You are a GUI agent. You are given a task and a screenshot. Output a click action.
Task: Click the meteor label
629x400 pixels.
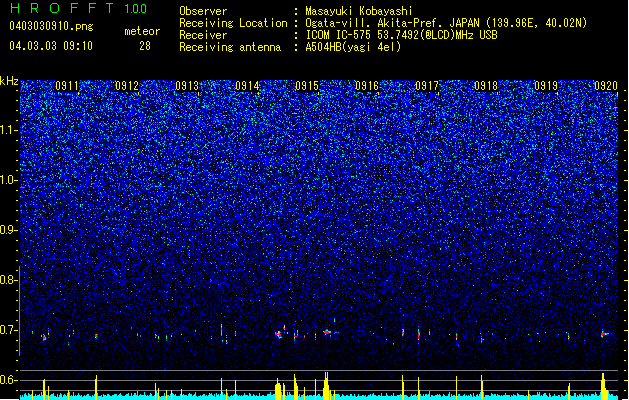142,31
